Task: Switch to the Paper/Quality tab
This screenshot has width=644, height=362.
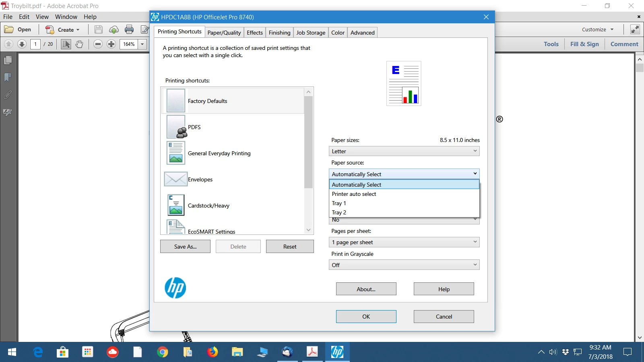Action: click(224, 33)
